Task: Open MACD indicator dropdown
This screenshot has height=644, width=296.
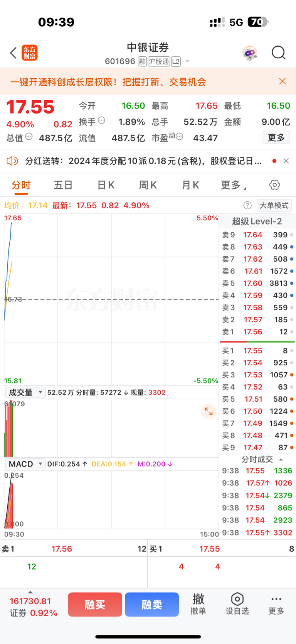Action: pos(25,464)
